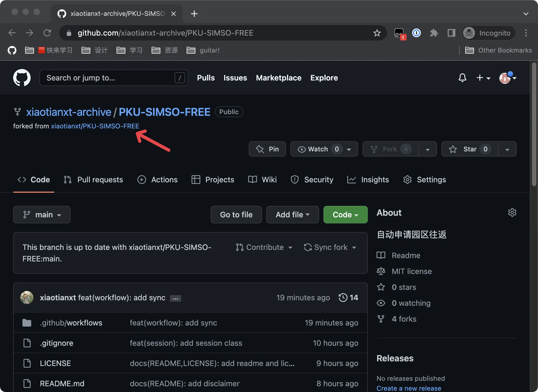Click the GitHub bookmark icon in bookmarks bar

pos(12,50)
